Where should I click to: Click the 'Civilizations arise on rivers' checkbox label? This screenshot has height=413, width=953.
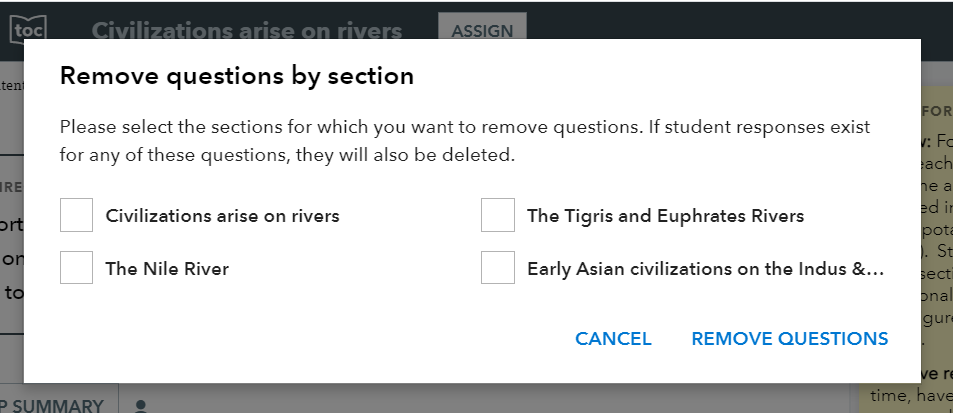click(x=222, y=216)
